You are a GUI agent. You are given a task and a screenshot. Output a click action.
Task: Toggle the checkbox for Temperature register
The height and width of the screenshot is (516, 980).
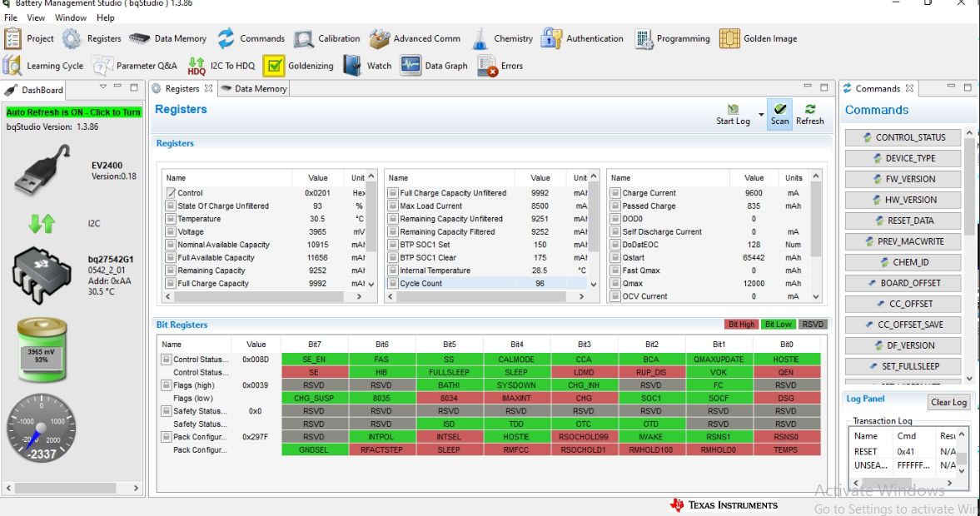click(x=170, y=219)
